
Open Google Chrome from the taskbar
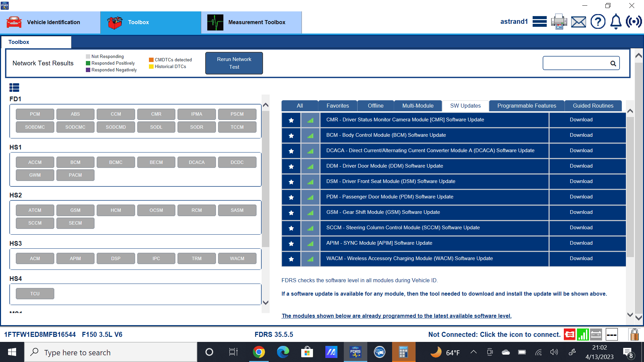[x=259, y=352]
